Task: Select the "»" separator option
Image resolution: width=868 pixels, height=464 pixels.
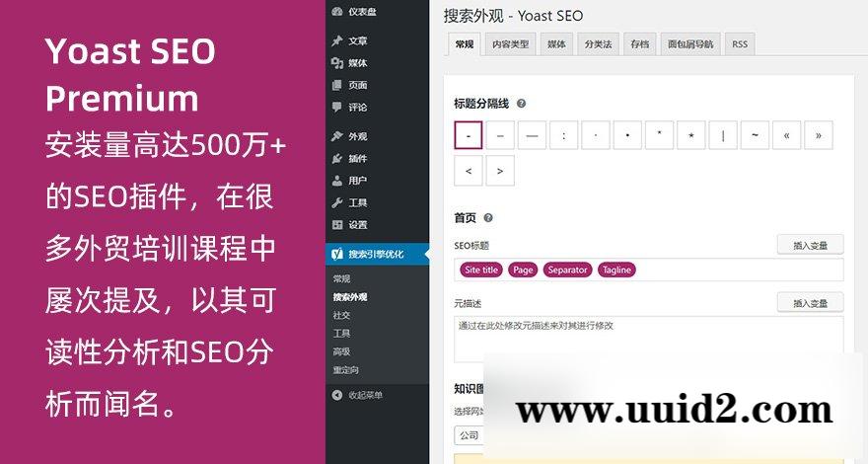Action: pyautogui.click(x=818, y=135)
